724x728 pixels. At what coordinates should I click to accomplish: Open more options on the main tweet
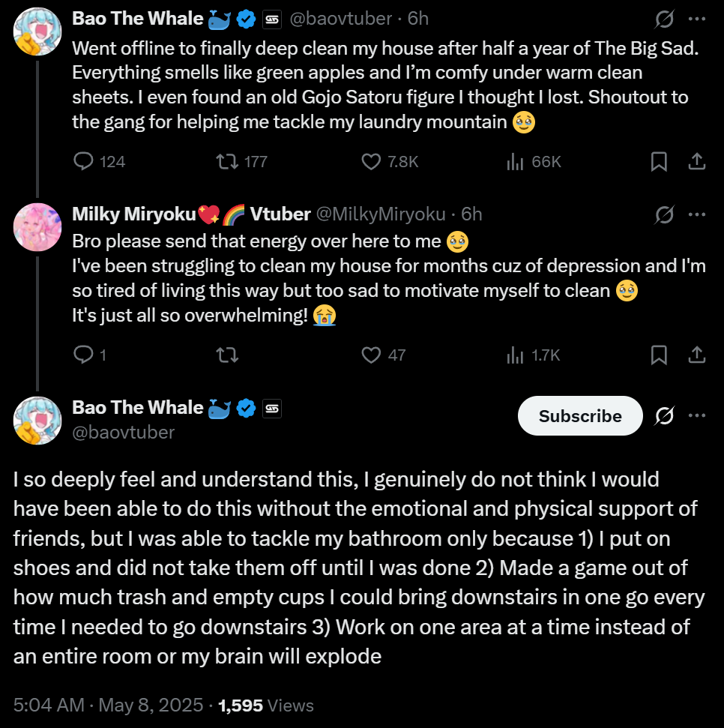coord(696,415)
